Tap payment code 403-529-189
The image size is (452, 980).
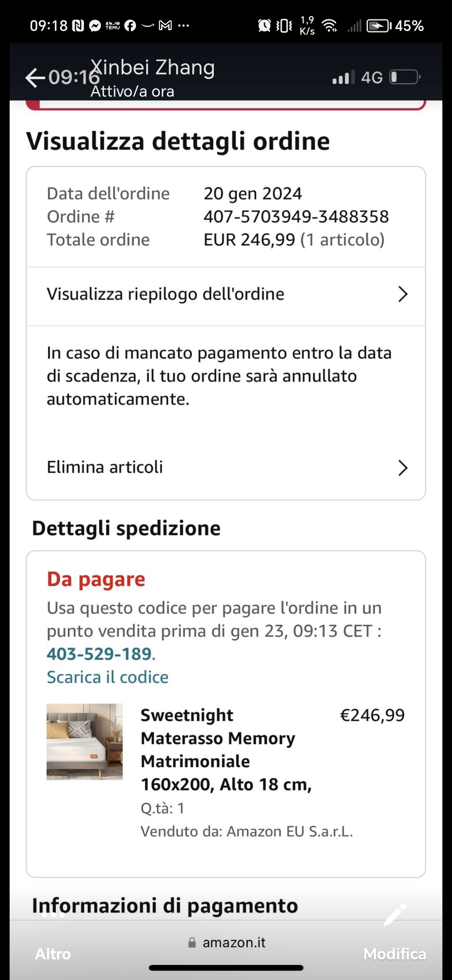click(99, 654)
